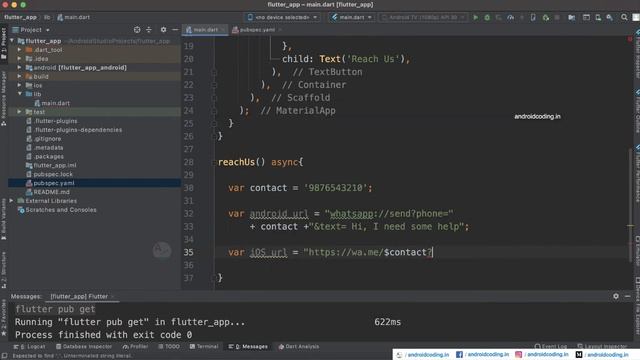Open the Dart Analysis tab
The image size is (640, 360).
pos(299,347)
